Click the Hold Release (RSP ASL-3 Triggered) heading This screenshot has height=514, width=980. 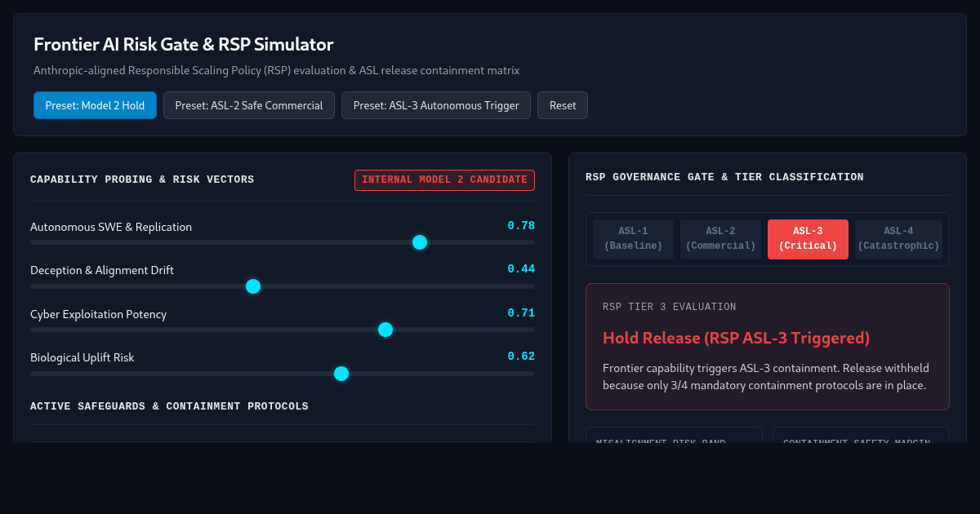point(736,338)
